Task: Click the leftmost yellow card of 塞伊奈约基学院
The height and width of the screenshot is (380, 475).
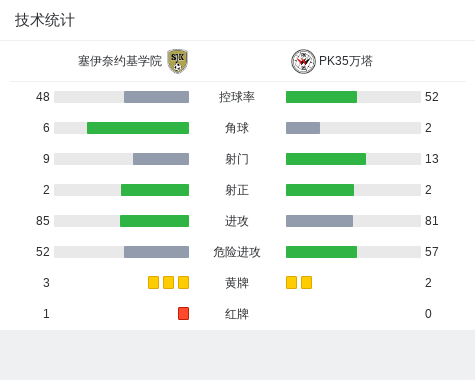Action: 153,282
